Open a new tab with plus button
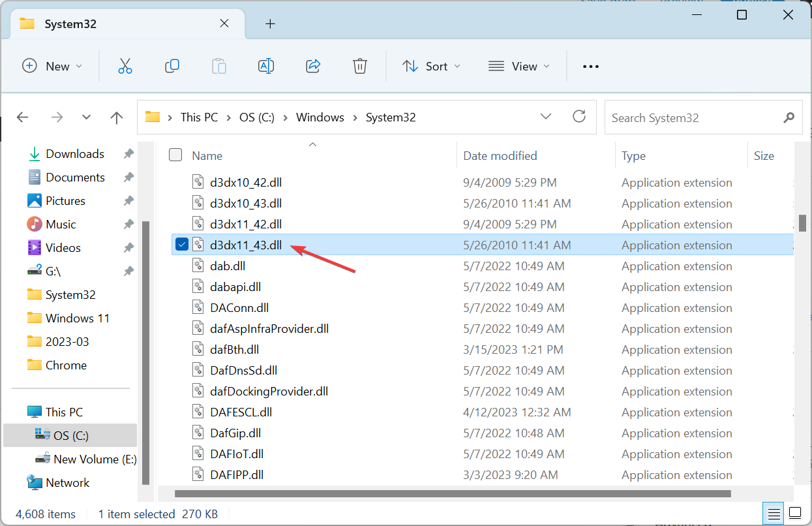The width and height of the screenshot is (812, 526). [270, 24]
